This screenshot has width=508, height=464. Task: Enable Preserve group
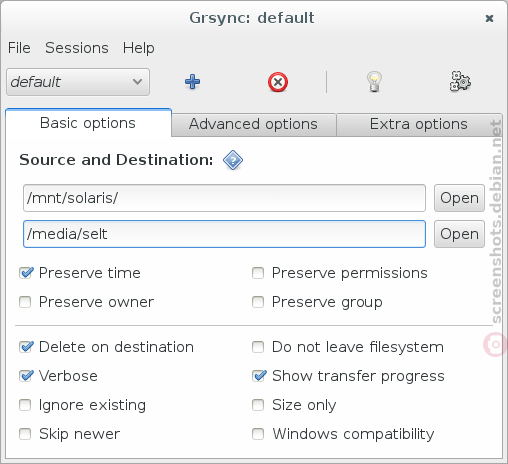click(x=258, y=302)
